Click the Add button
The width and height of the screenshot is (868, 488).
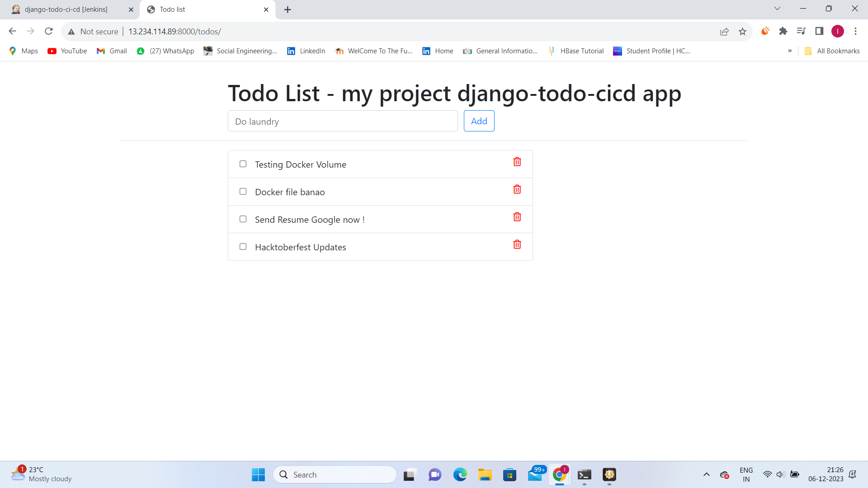pos(479,121)
